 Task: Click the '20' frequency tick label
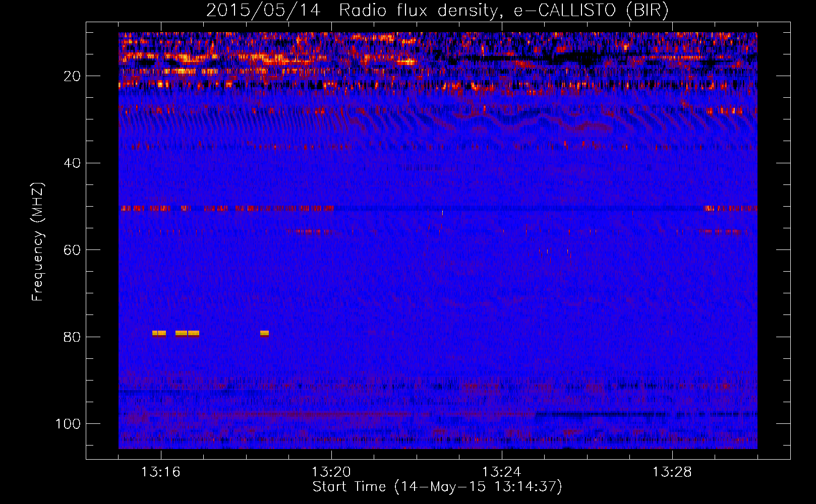click(x=72, y=76)
